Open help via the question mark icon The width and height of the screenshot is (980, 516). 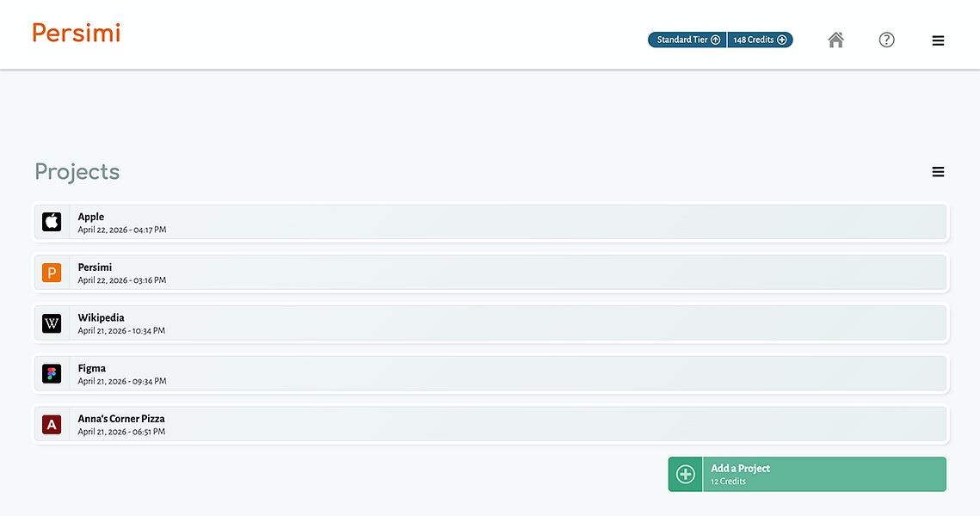coord(886,40)
